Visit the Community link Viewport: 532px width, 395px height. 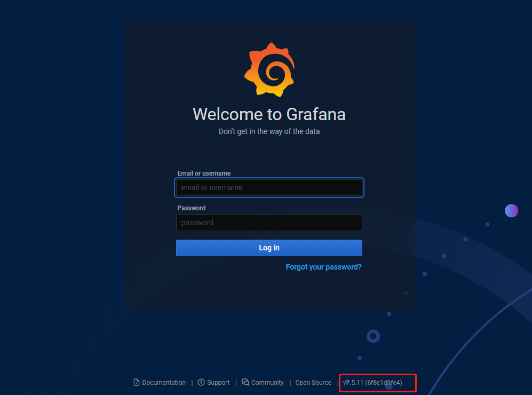click(267, 382)
